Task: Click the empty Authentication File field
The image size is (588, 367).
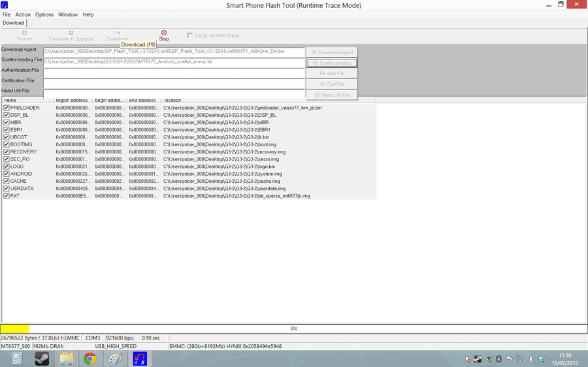Action: 174,73
